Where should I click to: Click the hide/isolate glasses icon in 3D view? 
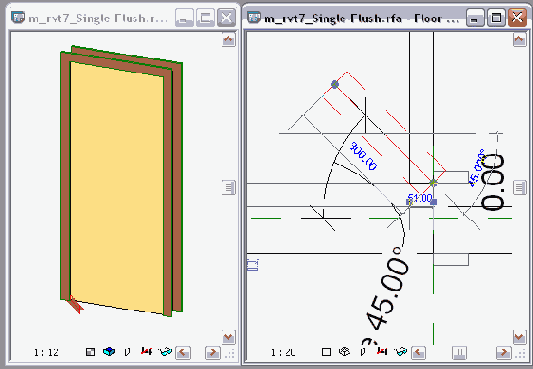pos(165,352)
